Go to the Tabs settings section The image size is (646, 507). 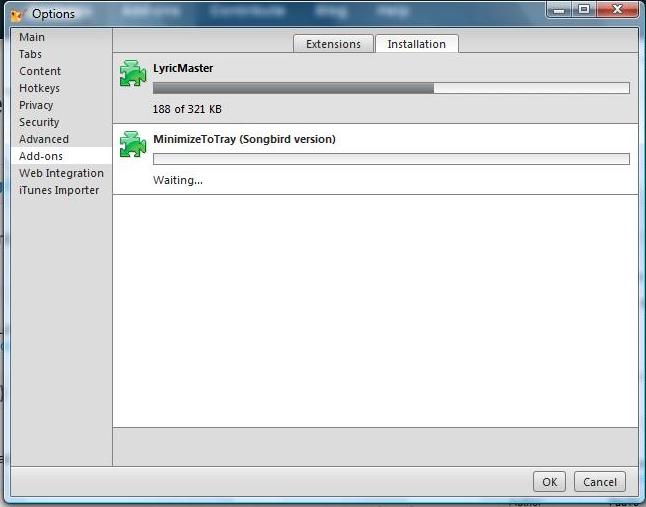[30, 54]
